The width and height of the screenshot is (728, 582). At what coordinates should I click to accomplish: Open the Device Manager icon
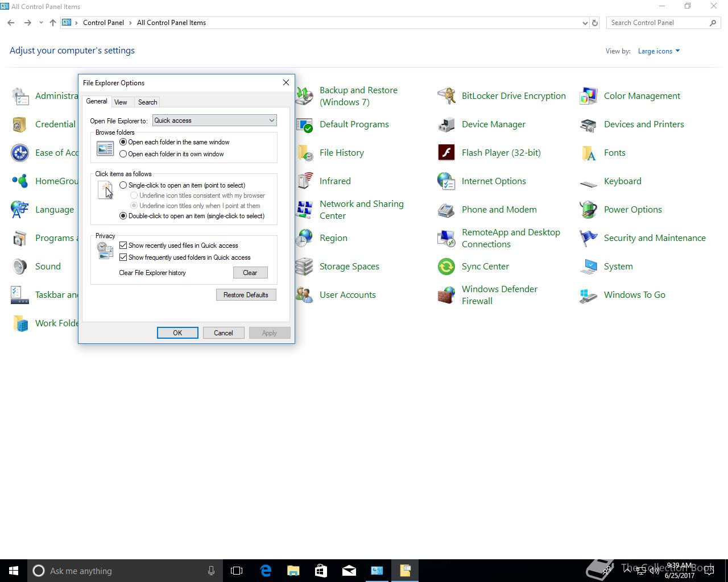(x=446, y=124)
